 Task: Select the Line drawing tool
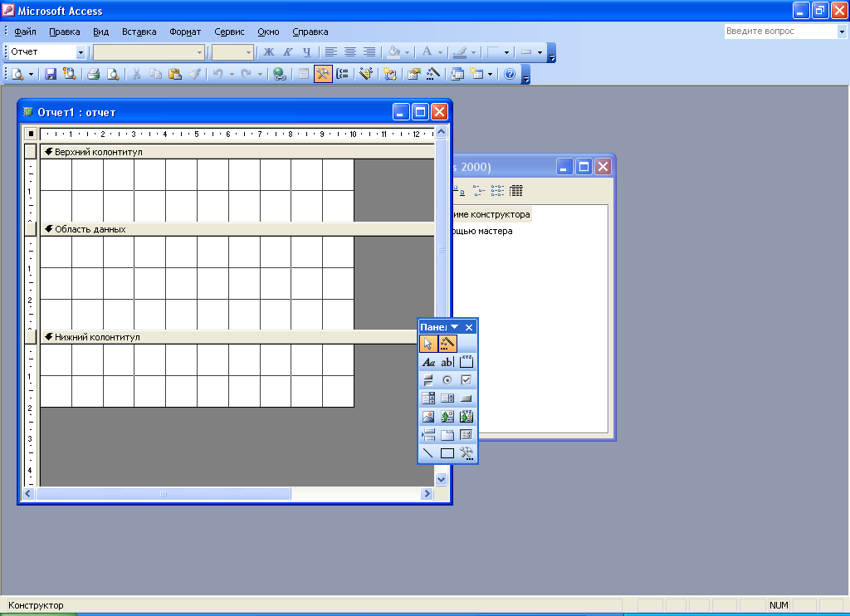[428, 453]
